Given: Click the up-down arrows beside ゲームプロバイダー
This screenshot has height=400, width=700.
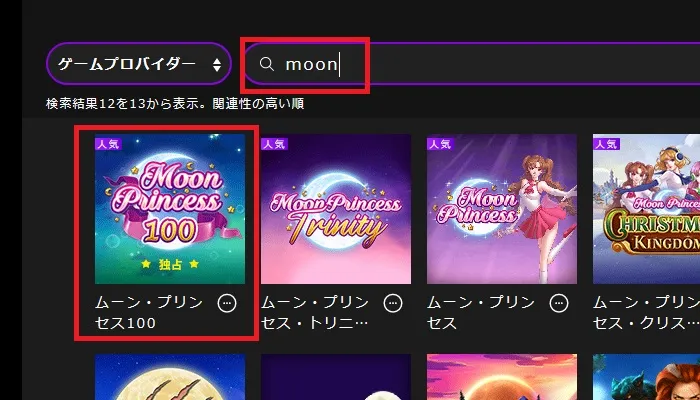Looking at the screenshot, I should (x=217, y=65).
